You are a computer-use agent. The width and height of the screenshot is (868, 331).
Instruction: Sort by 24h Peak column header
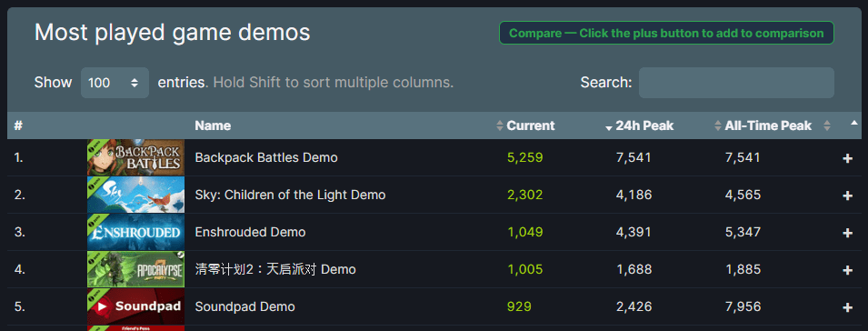(644, 125)
